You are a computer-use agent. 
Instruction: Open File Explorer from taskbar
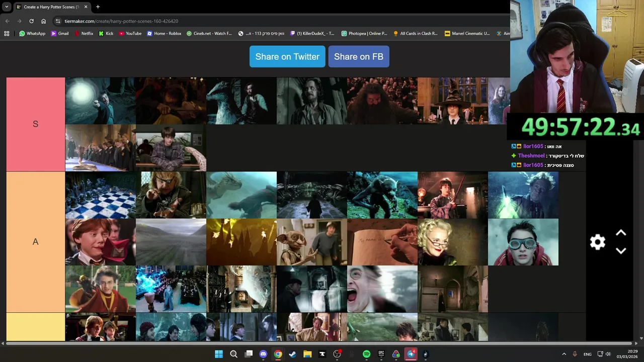click(307, 354)
